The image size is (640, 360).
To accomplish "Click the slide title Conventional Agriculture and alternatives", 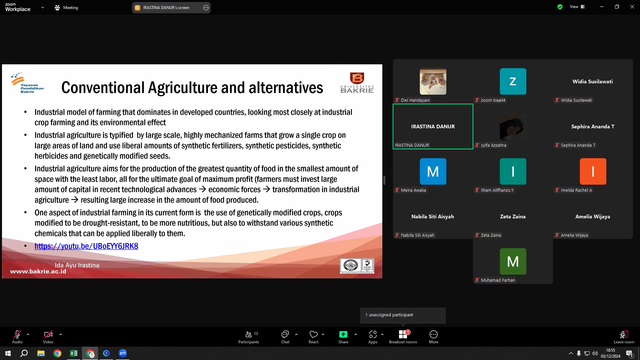I will pyautogui.click(x=192, y=87).
